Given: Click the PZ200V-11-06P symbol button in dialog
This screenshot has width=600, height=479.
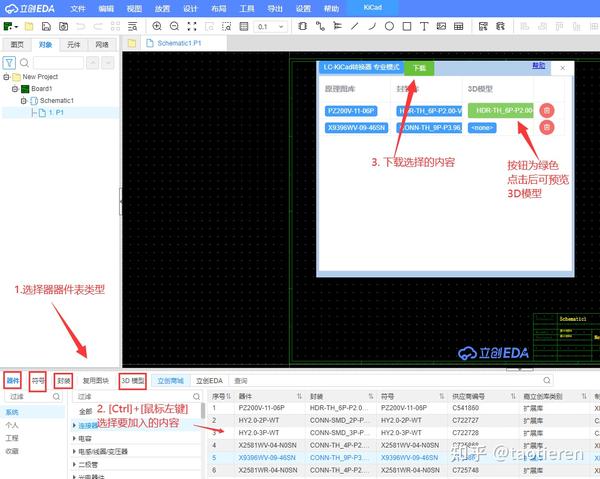Looking at the screenshot, I should (351, 111).
